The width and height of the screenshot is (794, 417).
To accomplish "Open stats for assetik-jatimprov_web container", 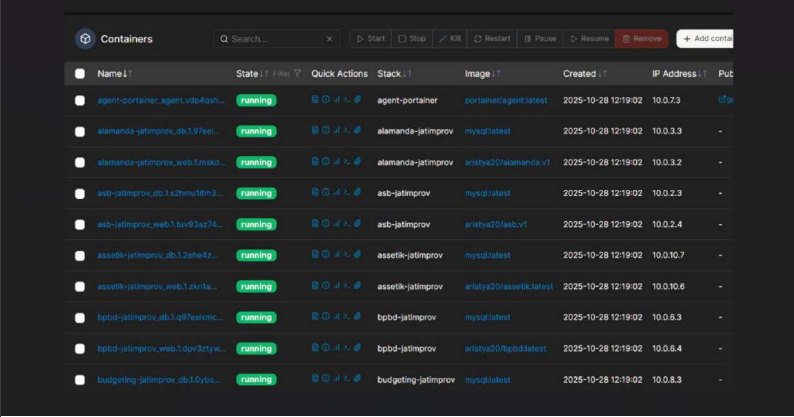I will click(336, 285).
